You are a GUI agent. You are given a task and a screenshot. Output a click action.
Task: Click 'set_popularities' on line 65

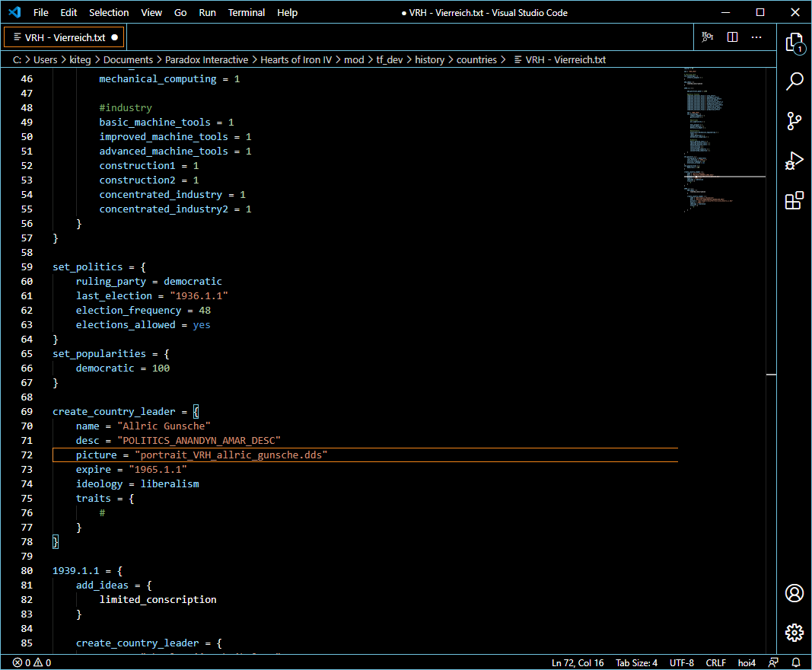click(100, 354)
